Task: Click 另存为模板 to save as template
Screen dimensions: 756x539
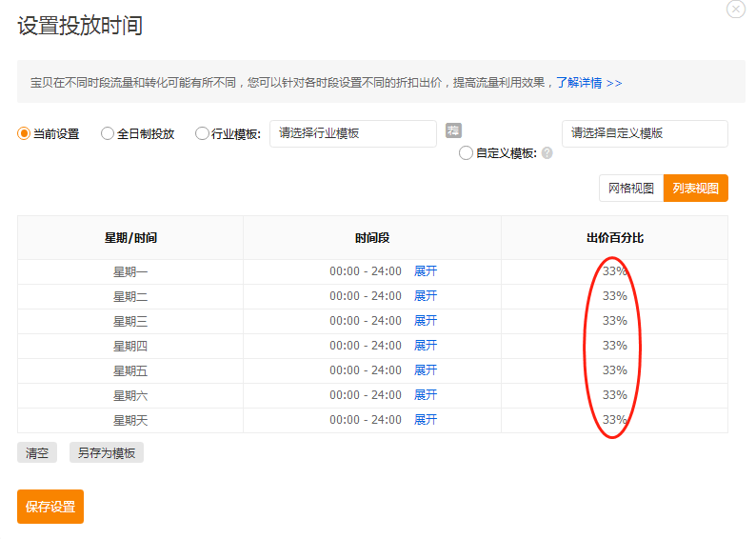Action: pos(107,453)
